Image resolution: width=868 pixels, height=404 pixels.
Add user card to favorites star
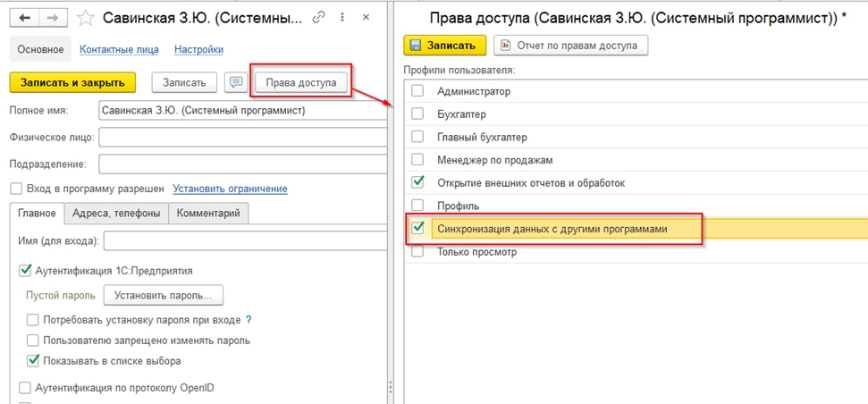coord(86,18)
